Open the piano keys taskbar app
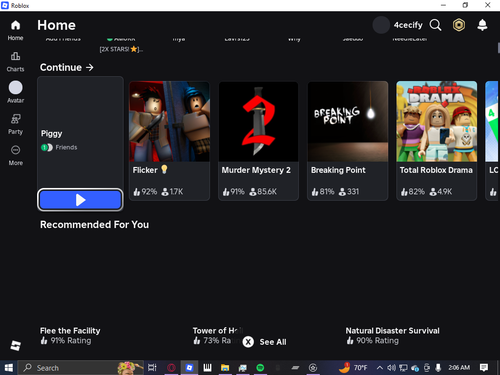The image size is (500, 375). point(207,368)
